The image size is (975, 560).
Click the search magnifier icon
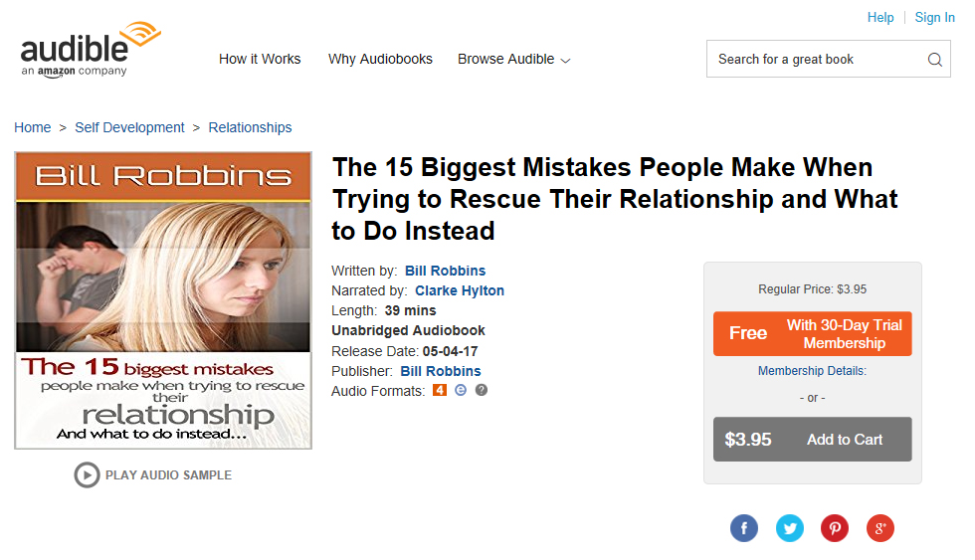tap(934, 59)
